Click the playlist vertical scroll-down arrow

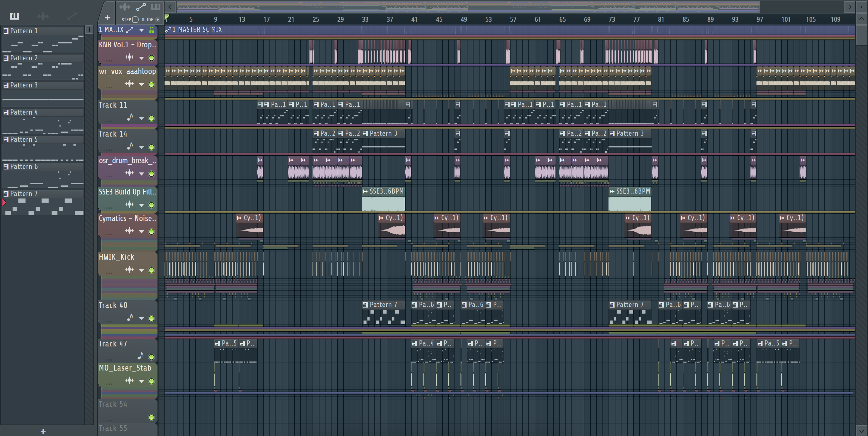pos(862,431)
